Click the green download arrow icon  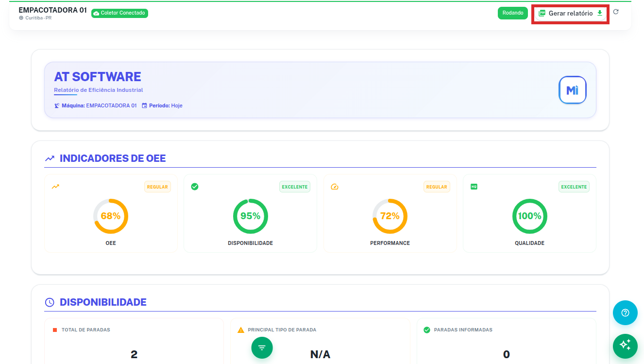click(x=600, y=13)
